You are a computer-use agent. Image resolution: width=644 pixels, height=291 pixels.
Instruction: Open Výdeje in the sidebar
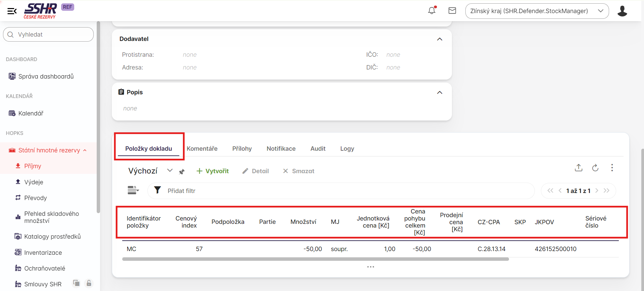pos(34,182)
